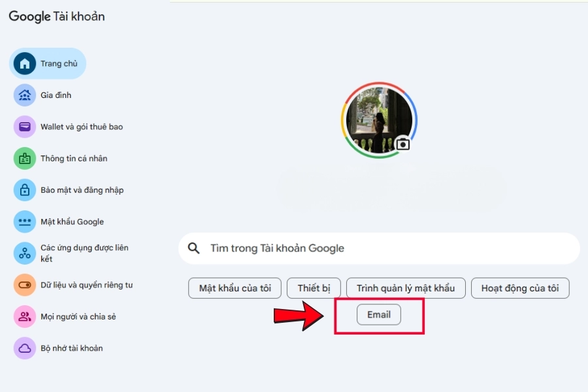This screenshot has width=588, height=392.
Task: Select Dữ liệu và quyền riêng tư label
Action: pos(87,285)
